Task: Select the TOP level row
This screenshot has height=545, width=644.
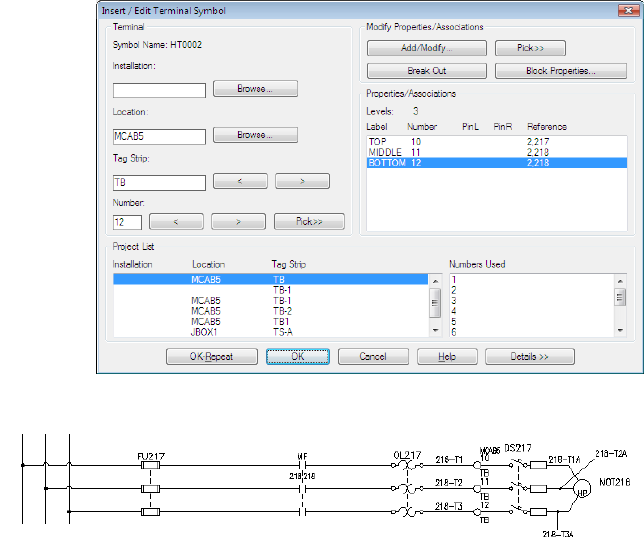Action: coord(497,142)
